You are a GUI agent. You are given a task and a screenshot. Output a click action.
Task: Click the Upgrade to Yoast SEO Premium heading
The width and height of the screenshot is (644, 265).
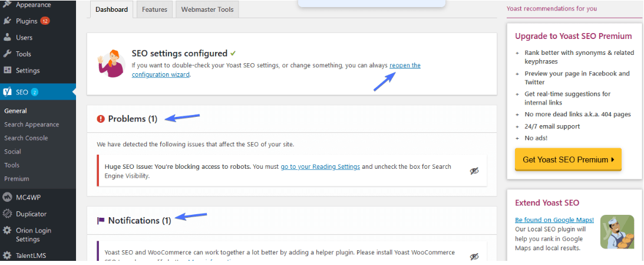(573, 36)
